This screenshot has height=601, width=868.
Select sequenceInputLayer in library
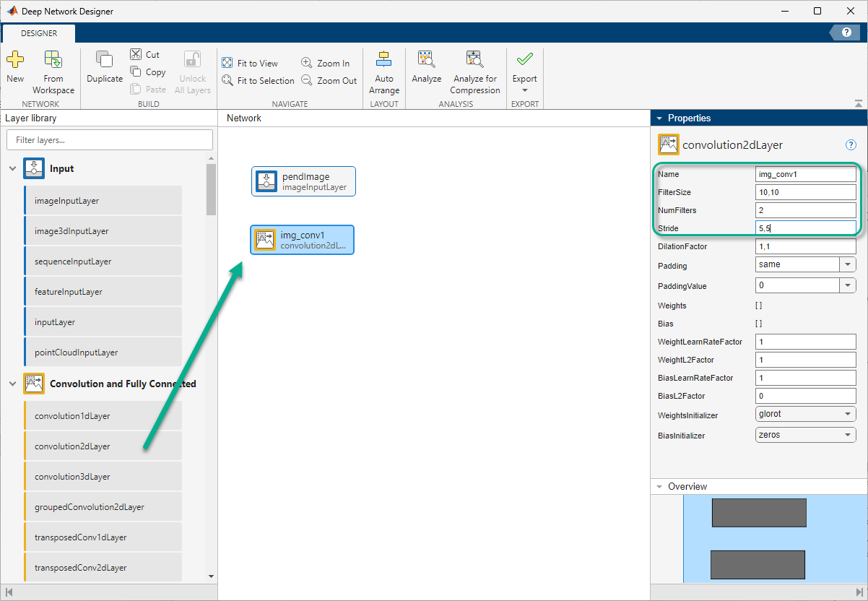pos(103,261)
